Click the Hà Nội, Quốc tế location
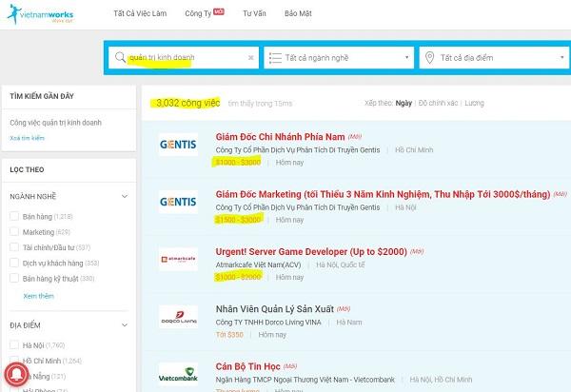 coord(340,265)
